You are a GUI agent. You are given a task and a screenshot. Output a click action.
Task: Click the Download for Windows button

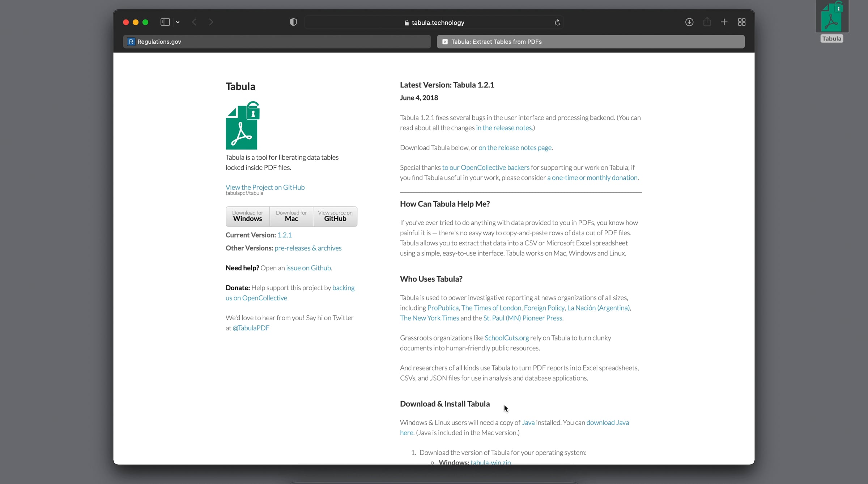[x=248, y=216]
